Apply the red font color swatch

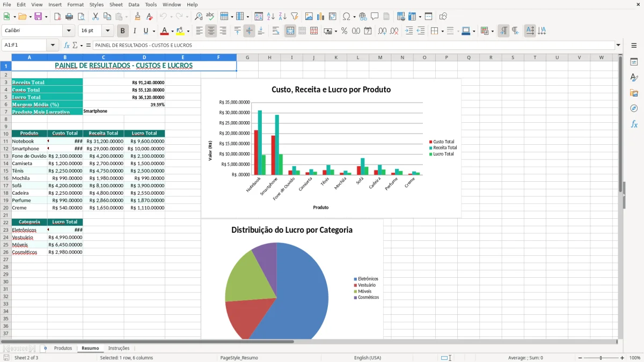click(x=165, y=31)
